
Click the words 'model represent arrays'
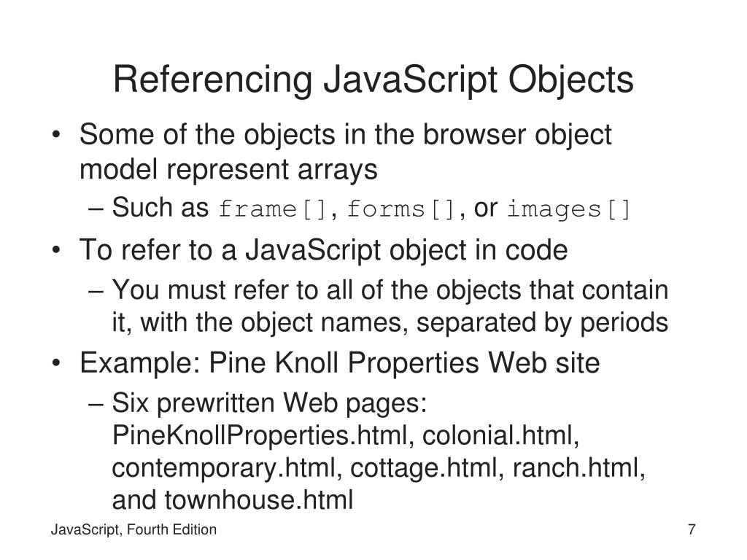(228, 169)
